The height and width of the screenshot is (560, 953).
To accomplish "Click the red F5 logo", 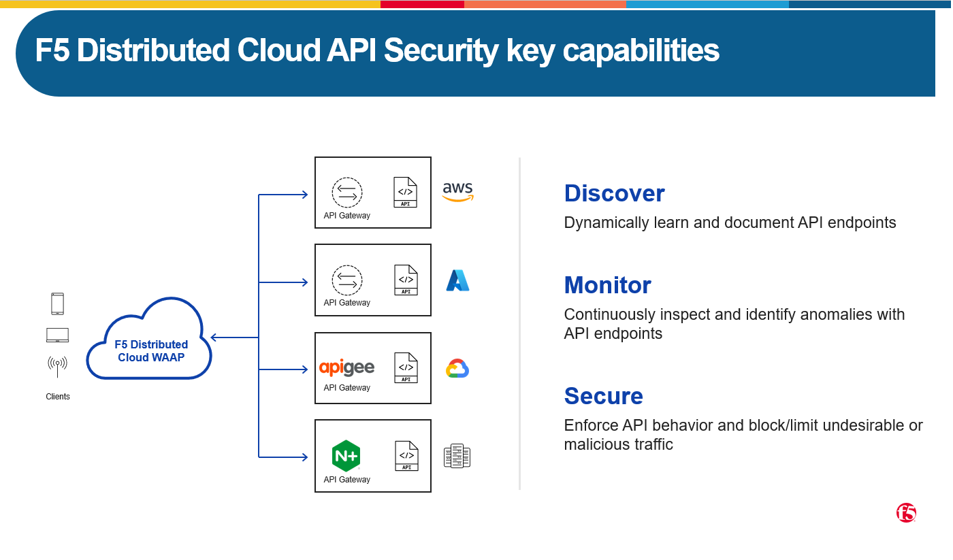I will pyautogui.click(x=906, y=513).
